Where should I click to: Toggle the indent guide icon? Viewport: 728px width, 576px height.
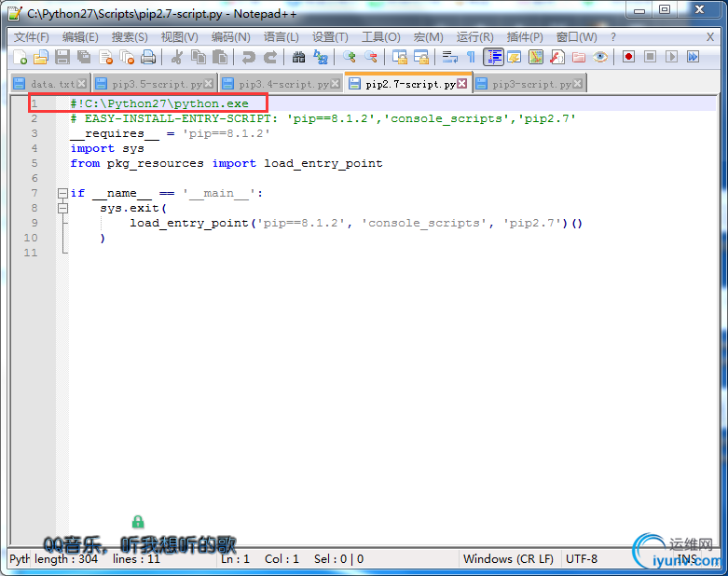(493, 57)
